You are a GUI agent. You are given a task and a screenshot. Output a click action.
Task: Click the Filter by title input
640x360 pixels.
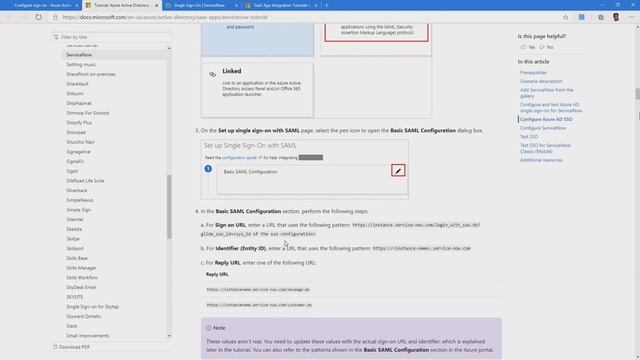(111, 37)
